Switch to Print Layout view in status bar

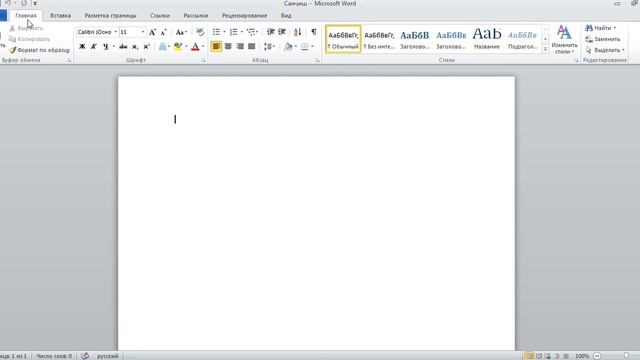click(x=529, y=356)
